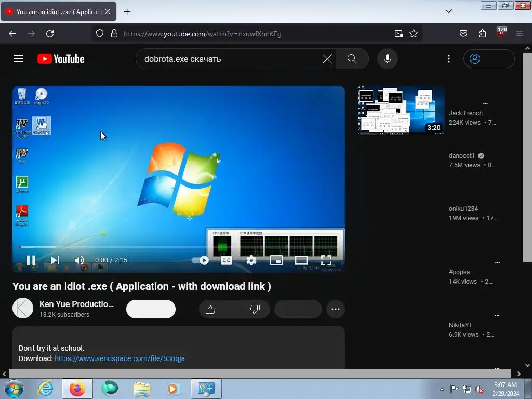Open the sendspace download link
This screenshot has width=532, height=399.
click(120, 358)
